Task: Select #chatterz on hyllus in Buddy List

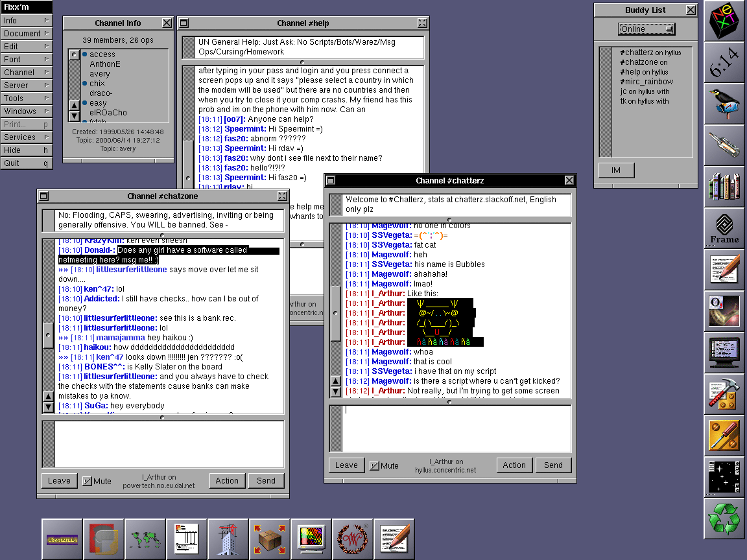Action: click(x=650, y=52)
